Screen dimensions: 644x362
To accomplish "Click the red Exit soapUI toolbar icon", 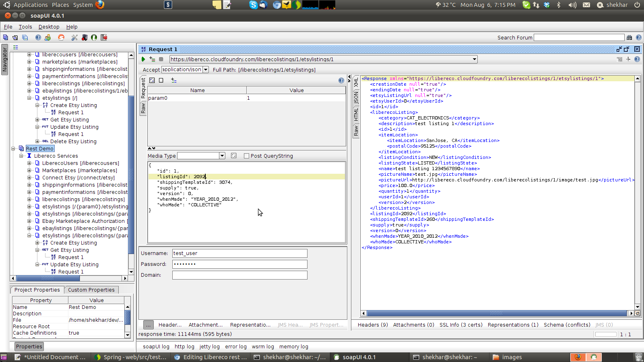I will point(104,37).
